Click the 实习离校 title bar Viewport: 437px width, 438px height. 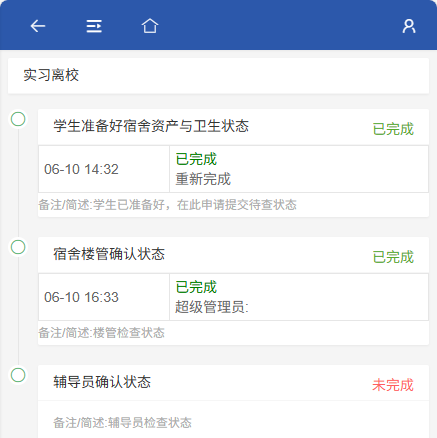[x=218, y=76]
